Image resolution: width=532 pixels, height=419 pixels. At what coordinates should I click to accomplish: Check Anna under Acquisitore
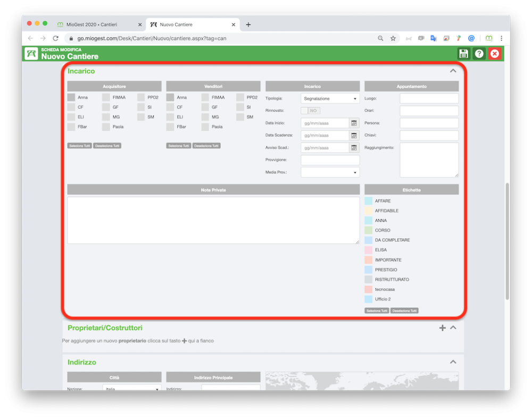tap(71, 97)
